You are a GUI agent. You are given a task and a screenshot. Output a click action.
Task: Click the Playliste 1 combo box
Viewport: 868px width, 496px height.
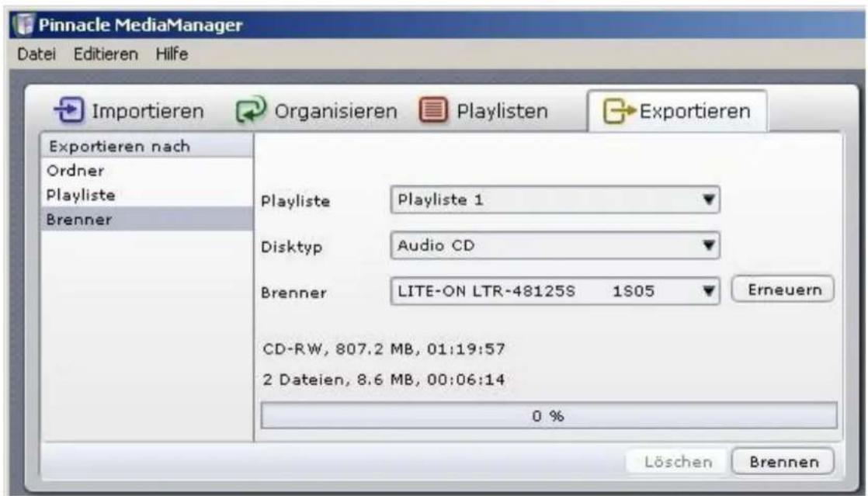554,199
